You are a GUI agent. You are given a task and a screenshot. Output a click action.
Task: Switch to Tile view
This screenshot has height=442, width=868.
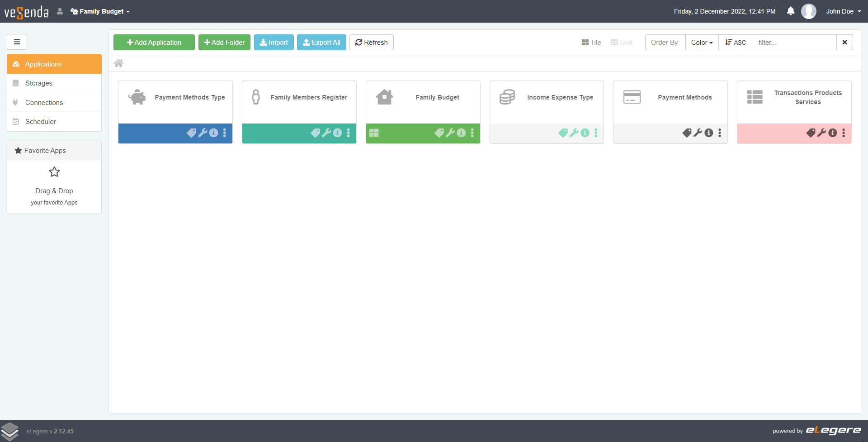591,43
